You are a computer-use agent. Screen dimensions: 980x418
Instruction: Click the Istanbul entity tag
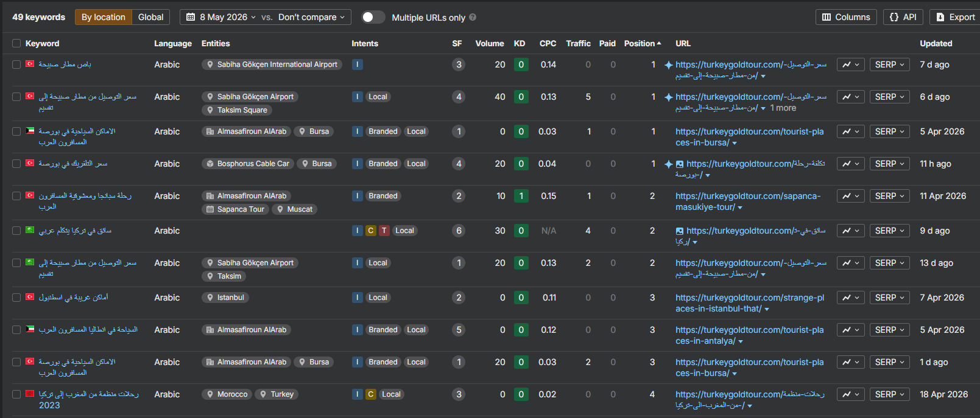pos(225,298)
